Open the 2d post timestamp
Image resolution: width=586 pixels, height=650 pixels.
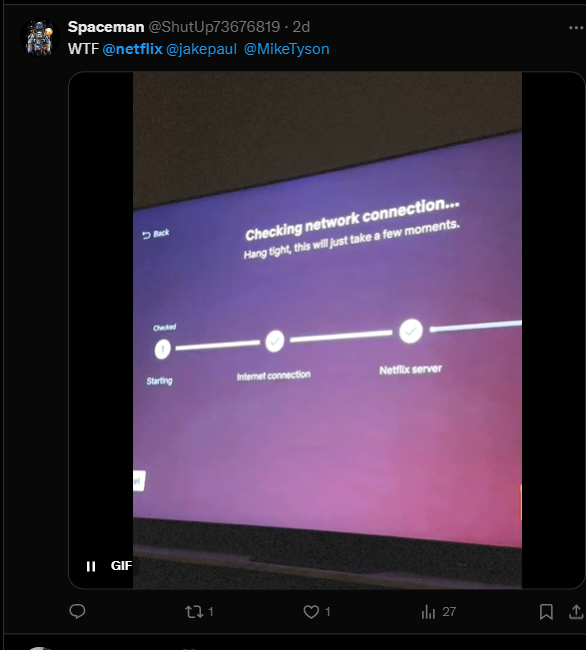(301, 27)
